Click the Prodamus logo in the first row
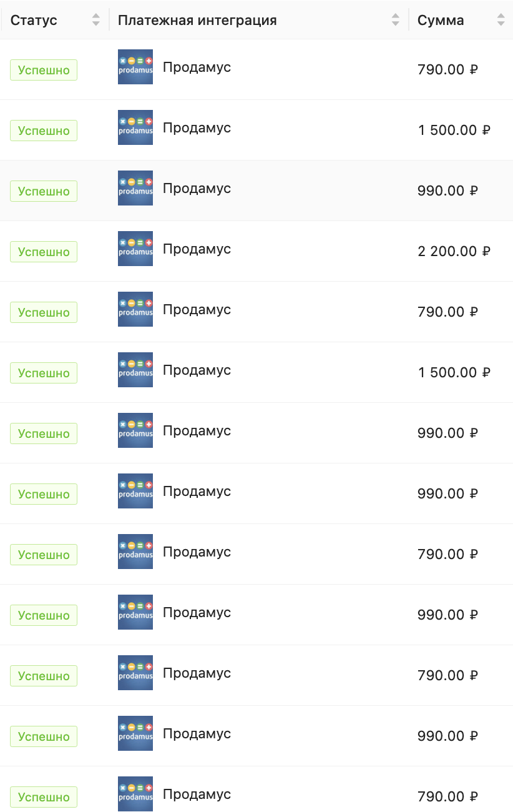This screenshot has height=812, width=513. tap(135, 67)
